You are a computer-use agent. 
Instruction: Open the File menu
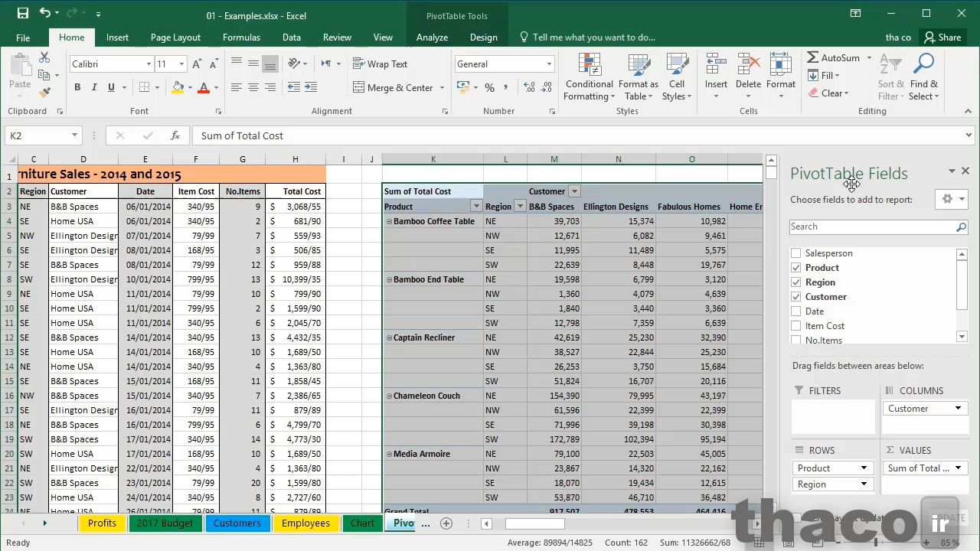[x=23, y=37]
